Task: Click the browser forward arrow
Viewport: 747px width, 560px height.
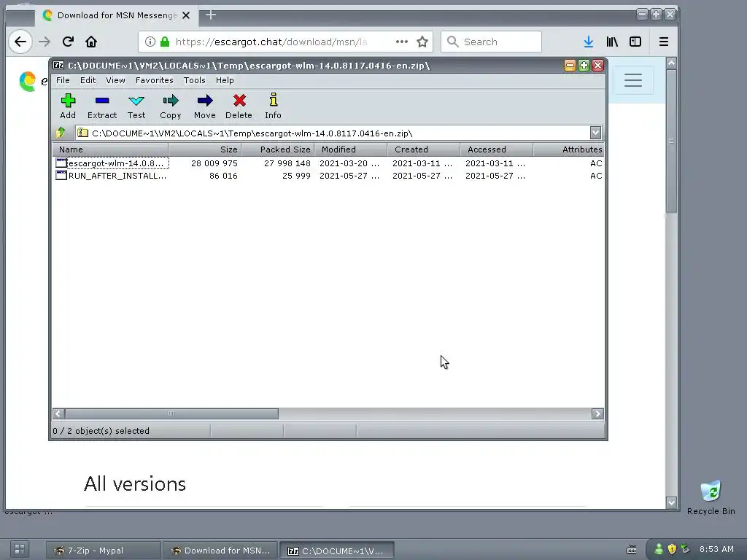Action: (44, 42)
